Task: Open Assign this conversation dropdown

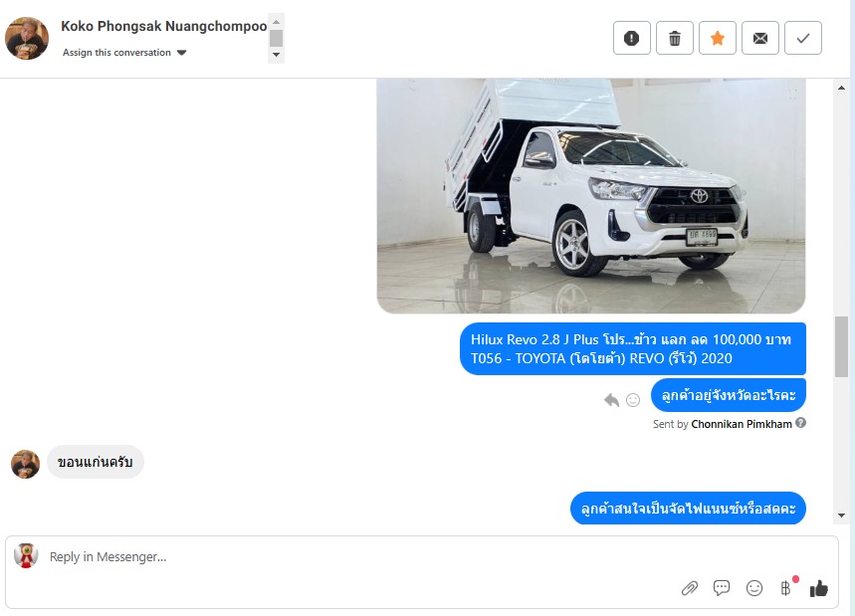Action: (x=124, y=53)
